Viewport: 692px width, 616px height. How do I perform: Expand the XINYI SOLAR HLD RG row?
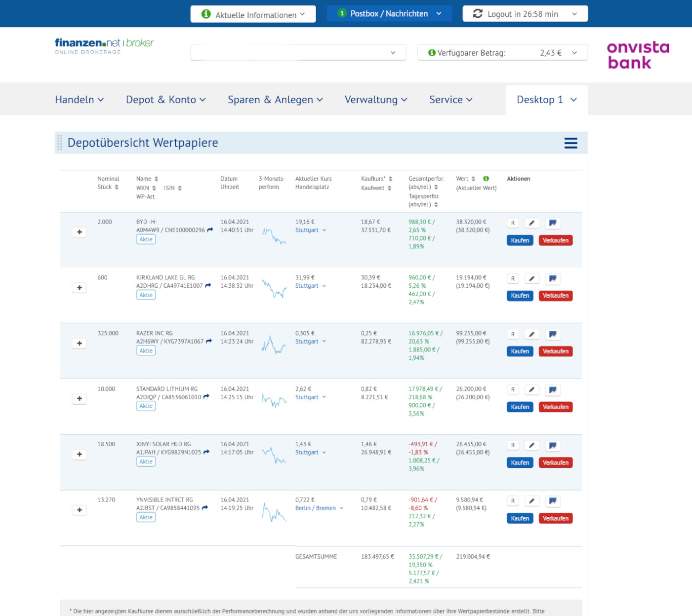pyautogui.click(x=80, y=454)
